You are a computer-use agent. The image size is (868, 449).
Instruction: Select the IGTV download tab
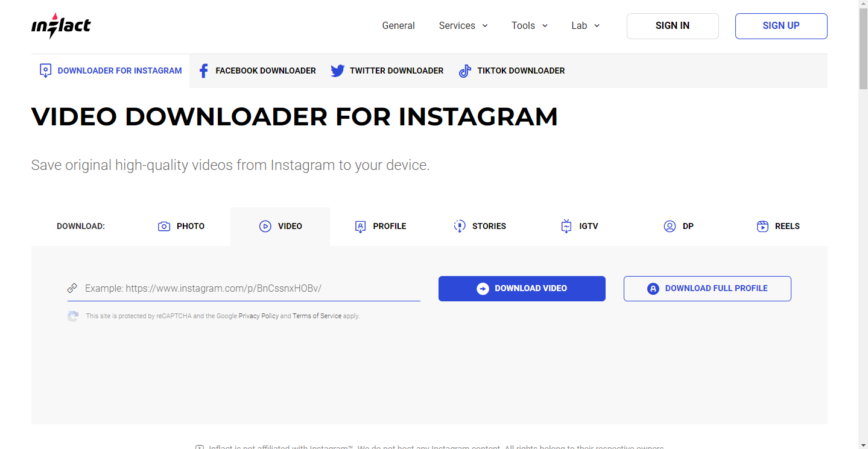tap(579, 226)
